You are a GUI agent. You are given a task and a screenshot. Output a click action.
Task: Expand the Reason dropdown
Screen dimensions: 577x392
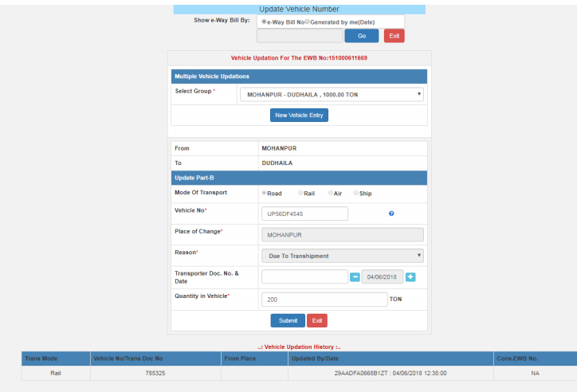pyautogui.click(x=343, y=256)
